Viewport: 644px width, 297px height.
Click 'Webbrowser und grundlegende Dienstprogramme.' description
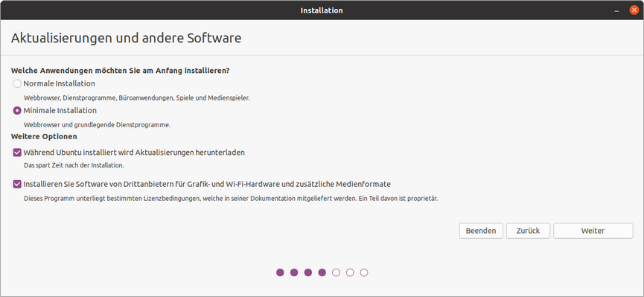pos(97,125)
